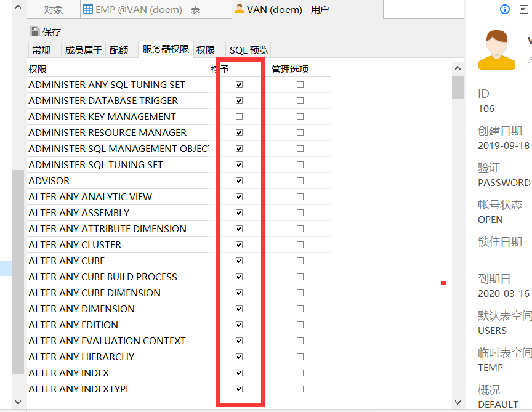Screen dimensions: 532x412
Task: Uncheck grant for ADMINISTER DATABASE TRIGGER
Action: [239, 101]
